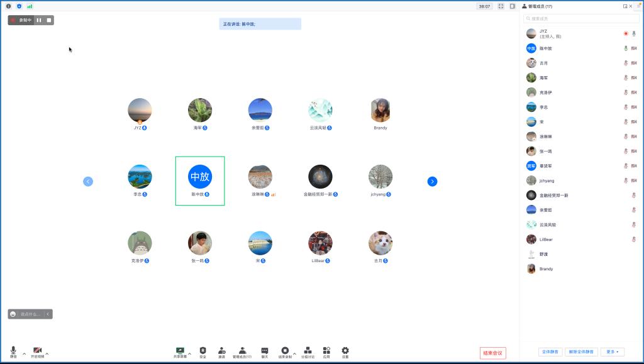This screenshot has height=364, width=644.
Task: Click the Share Screen (共享屏幕) icon
Action: click(180, 351)
